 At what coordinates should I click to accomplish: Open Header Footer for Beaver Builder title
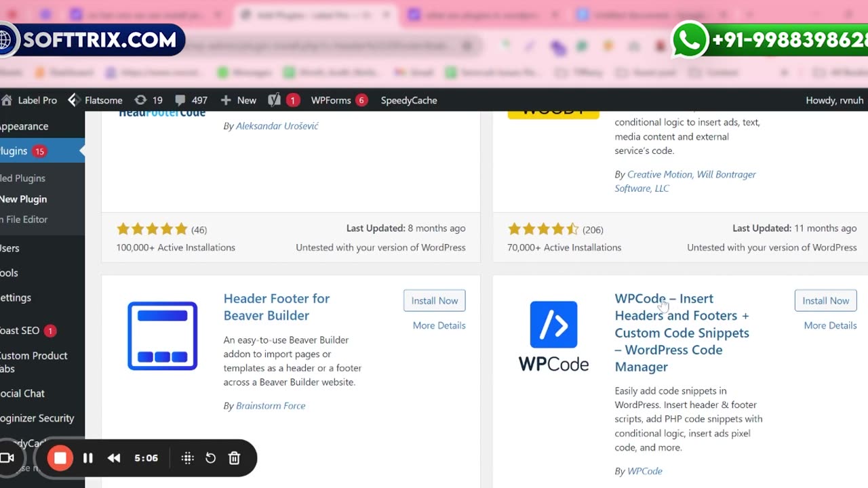tap(277, 307)
